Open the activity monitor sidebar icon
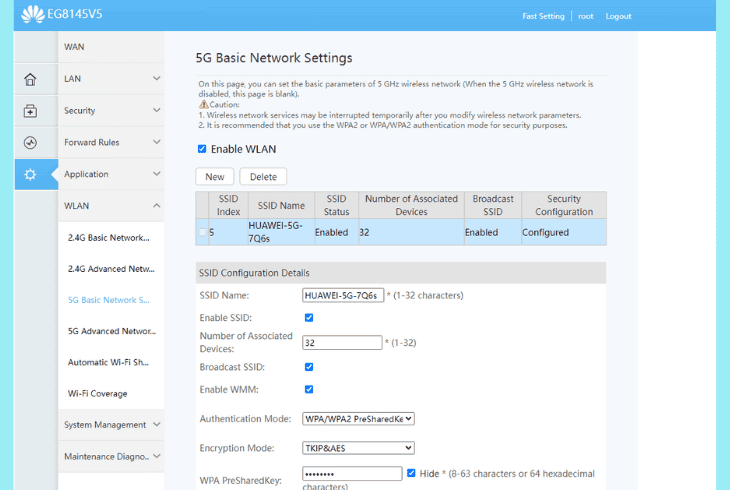 click(x=30, y=143)
